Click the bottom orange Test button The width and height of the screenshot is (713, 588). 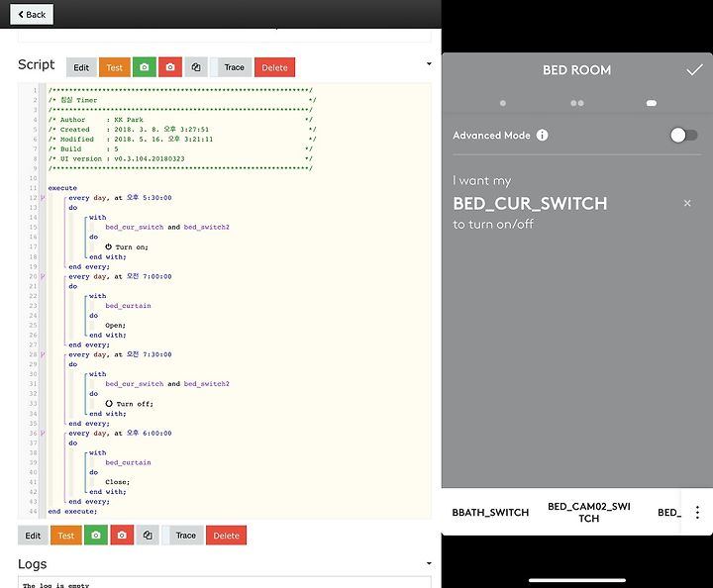coord(66,536)
